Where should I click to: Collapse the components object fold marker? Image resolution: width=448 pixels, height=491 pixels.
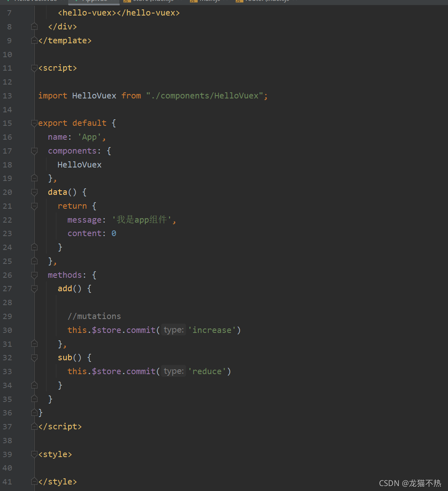(34, 151)
